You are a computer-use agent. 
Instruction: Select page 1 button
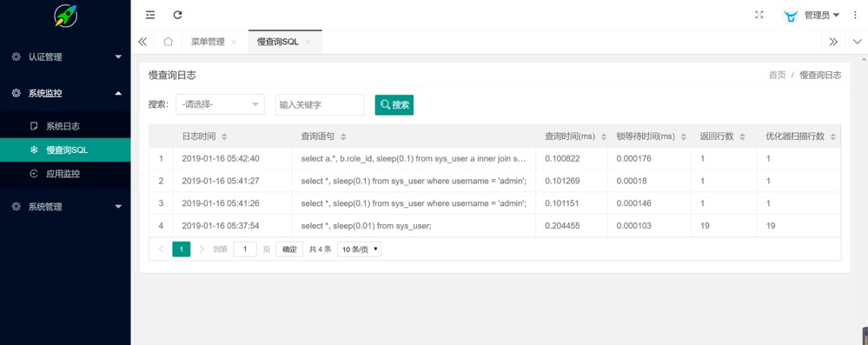[x=181, y=249]
